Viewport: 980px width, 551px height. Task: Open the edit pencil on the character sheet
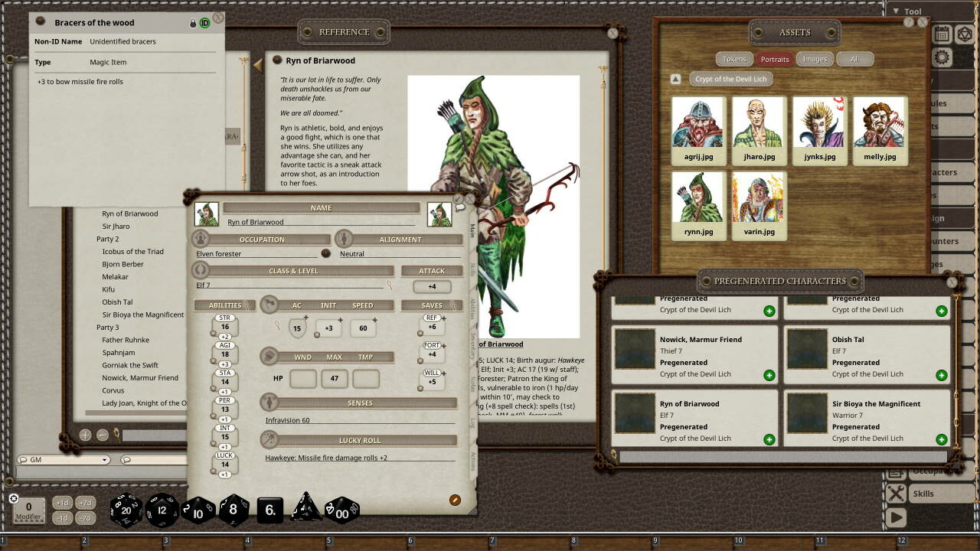455,500
